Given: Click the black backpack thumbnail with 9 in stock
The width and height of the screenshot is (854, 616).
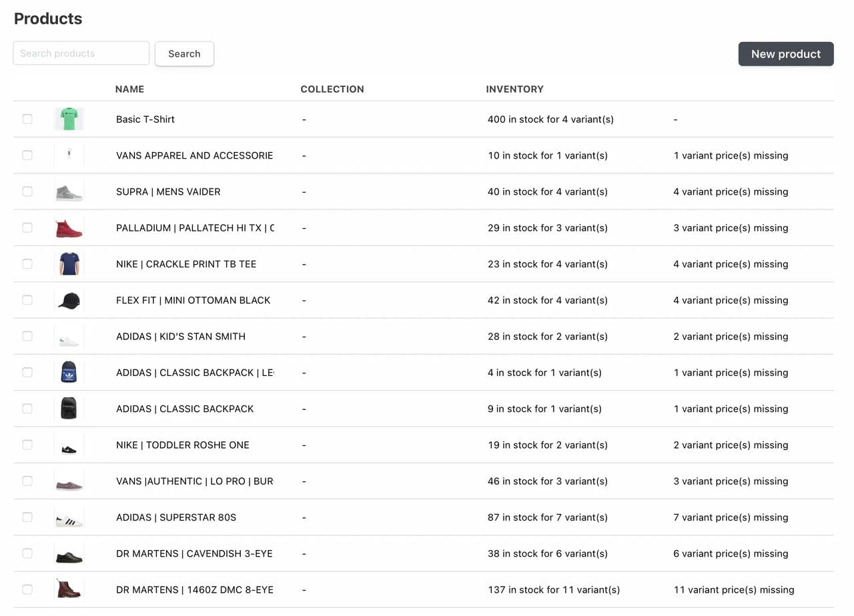Looking at the screenshot, I should [x=69, y=409].
